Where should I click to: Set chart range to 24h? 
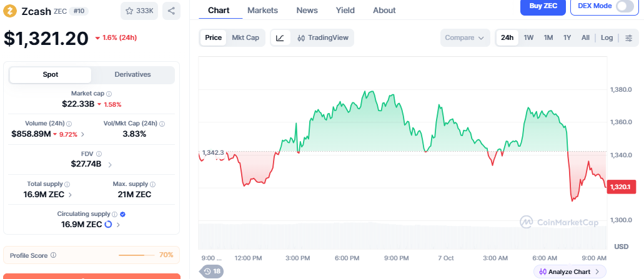(507, 37)
